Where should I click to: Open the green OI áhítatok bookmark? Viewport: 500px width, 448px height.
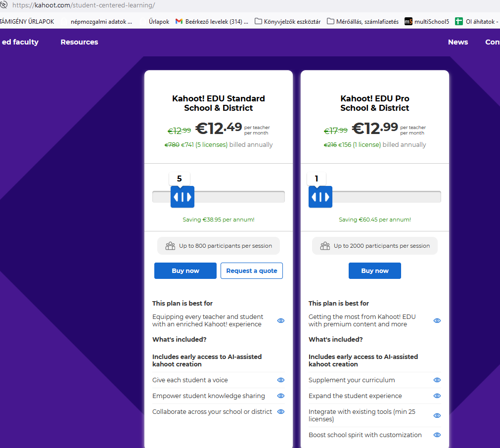476,21
